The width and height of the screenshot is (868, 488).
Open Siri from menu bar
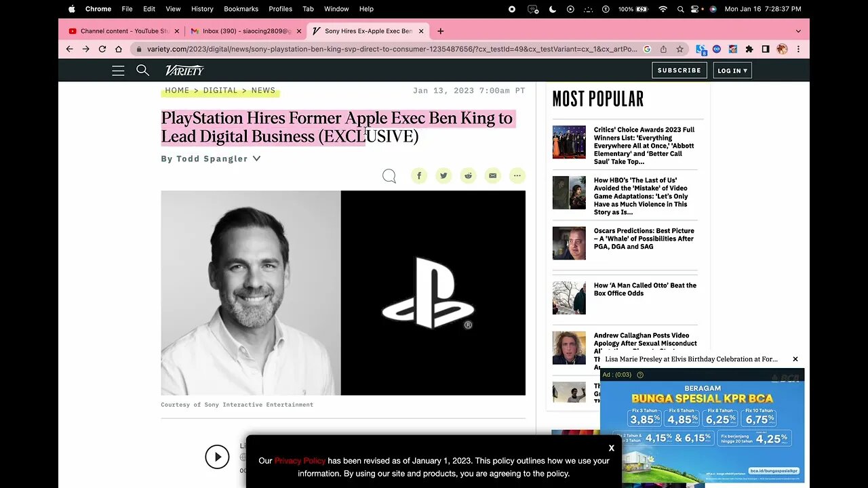pos(713,9)
